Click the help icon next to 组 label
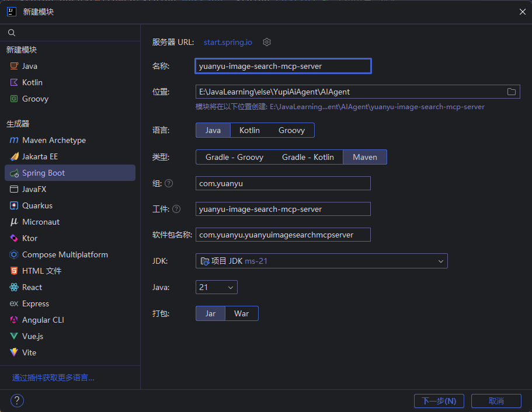This screenshot has height=412, width=532. point(169,183)
